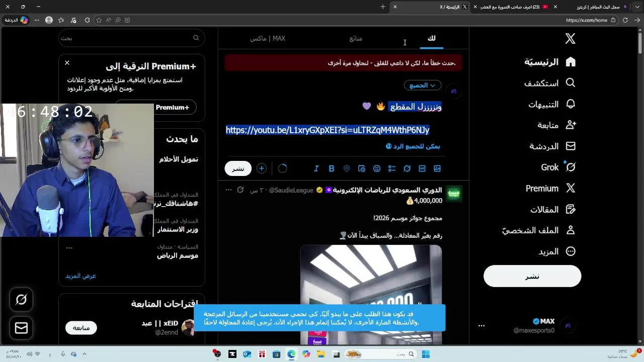The height and width of the screenshot is (362, 644).
Task: Follow xEiD || عيد via متابعة button
Action: pyautogui.click(x=81, y=328)
